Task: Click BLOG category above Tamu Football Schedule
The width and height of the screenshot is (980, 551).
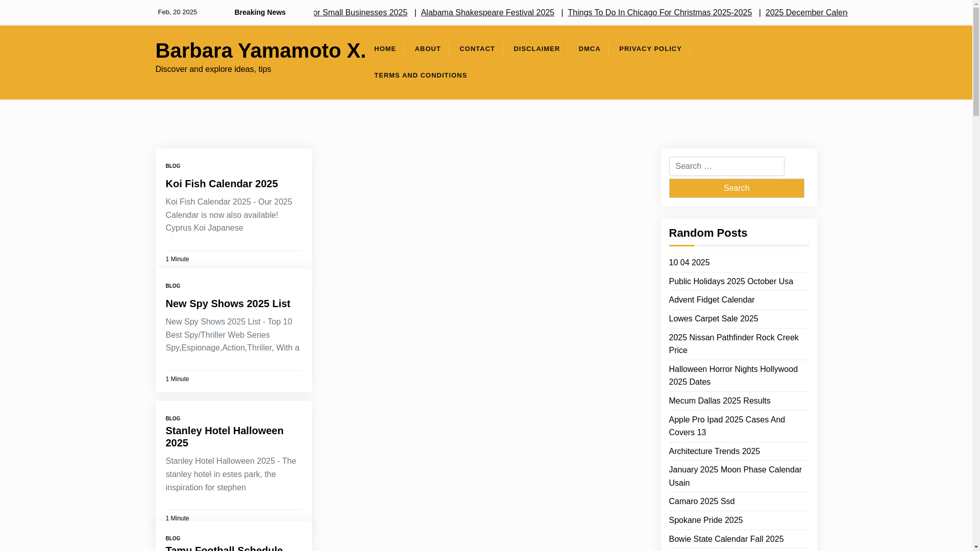Action: [173, 539]
